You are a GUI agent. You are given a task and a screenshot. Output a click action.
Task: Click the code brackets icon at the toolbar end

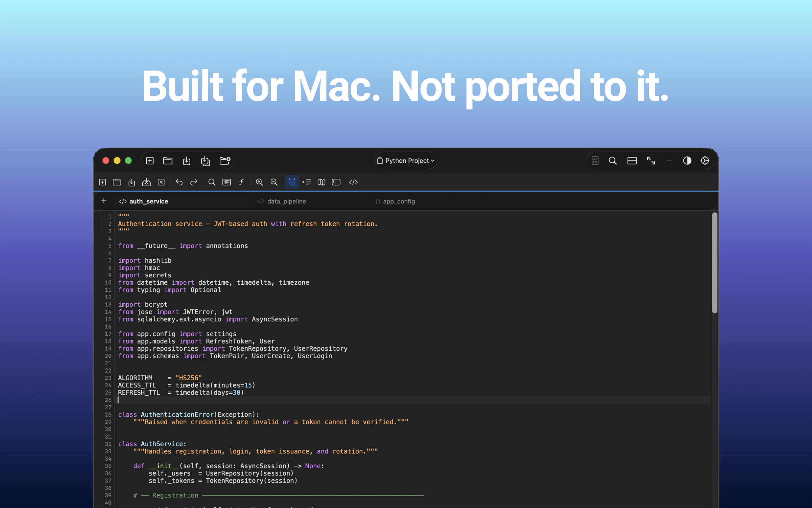point(353,182)
